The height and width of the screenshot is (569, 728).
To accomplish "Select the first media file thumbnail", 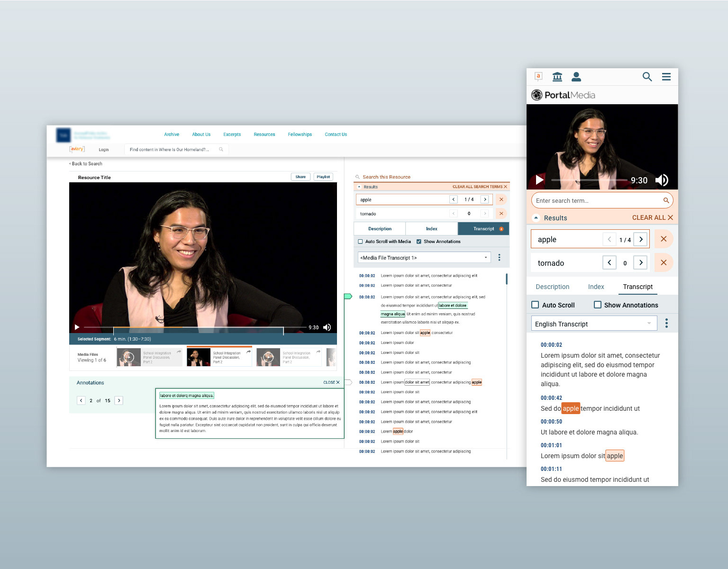I will click(x=128, y=357).
